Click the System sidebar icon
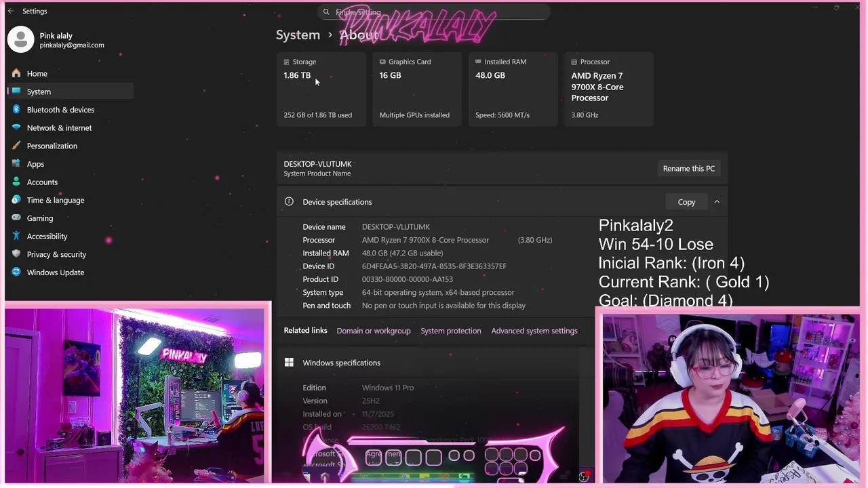This screenshot has height=488, width=868. pos(16,91)
